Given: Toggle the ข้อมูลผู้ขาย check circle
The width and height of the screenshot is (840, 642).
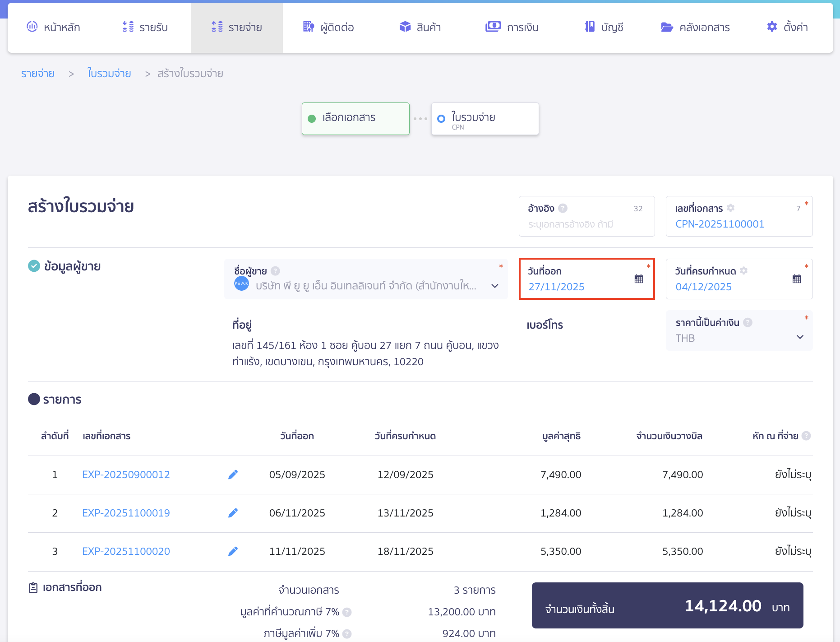Looking at the screenshot, I should point(34,266).
